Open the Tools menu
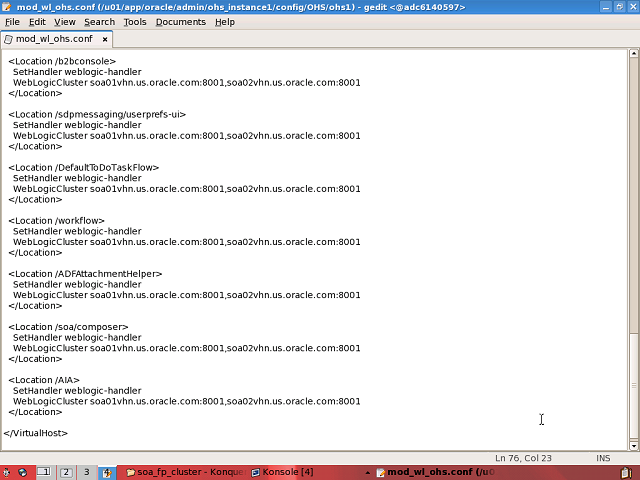Viewport: 640px width, 480px height. 135,22
